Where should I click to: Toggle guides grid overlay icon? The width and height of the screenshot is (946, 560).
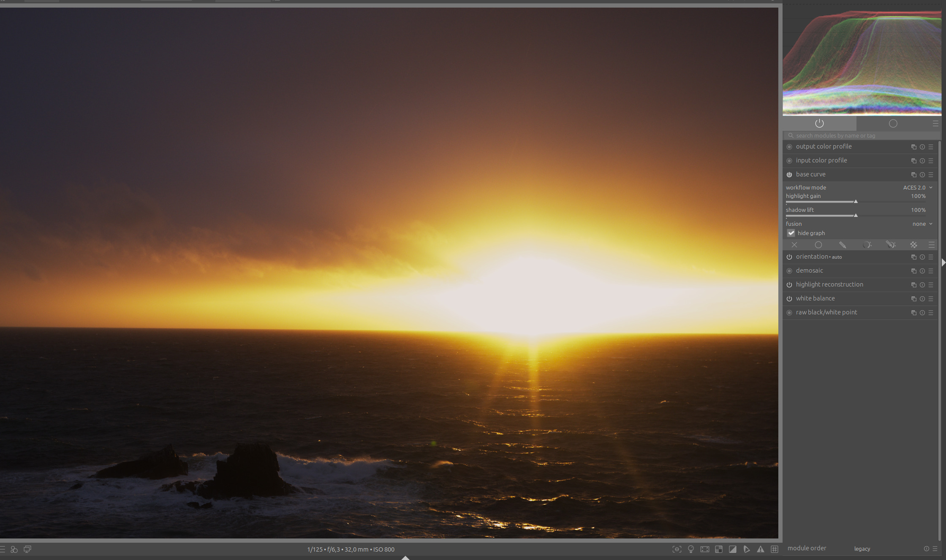click(x=775, y=549)
